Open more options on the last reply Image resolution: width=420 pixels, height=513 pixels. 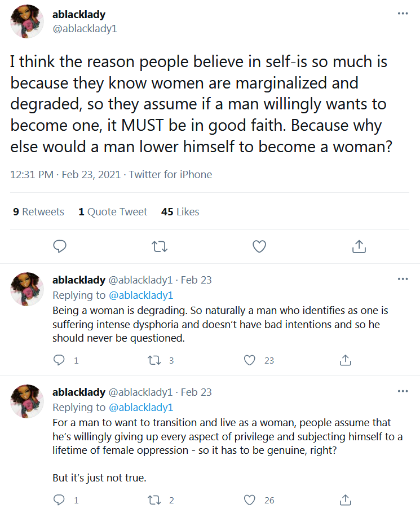(x=403, y=391)
